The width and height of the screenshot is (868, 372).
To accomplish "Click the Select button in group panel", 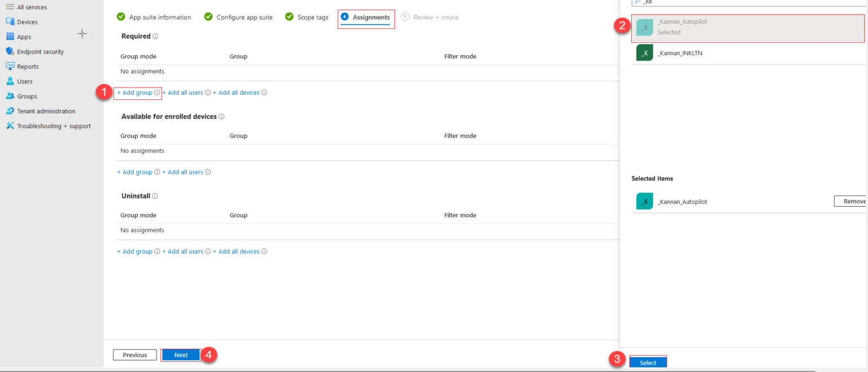I will click(x=648, y=363).
